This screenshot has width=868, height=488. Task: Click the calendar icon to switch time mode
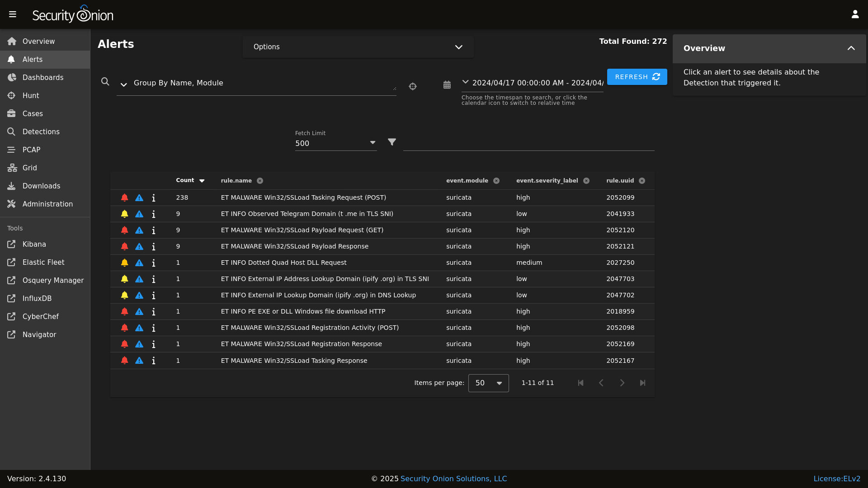click(x=447, y=85)
